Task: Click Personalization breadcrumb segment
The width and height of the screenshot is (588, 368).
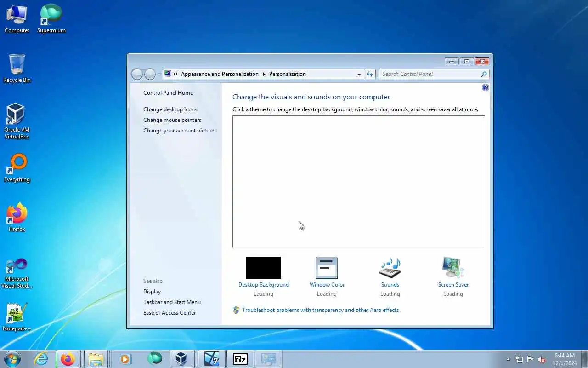Action: tap(288, 74)
